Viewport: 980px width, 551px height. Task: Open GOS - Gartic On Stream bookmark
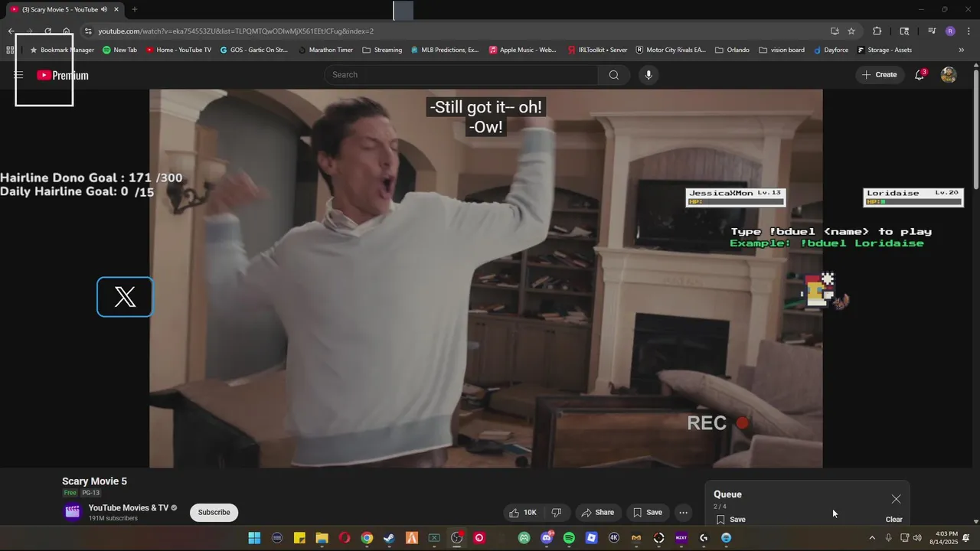253,50
